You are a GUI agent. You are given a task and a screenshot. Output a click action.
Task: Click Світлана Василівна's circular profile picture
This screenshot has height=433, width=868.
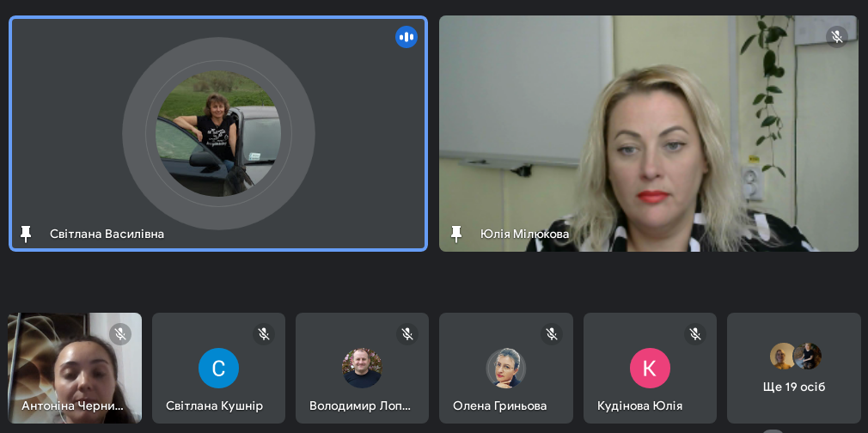218,133
